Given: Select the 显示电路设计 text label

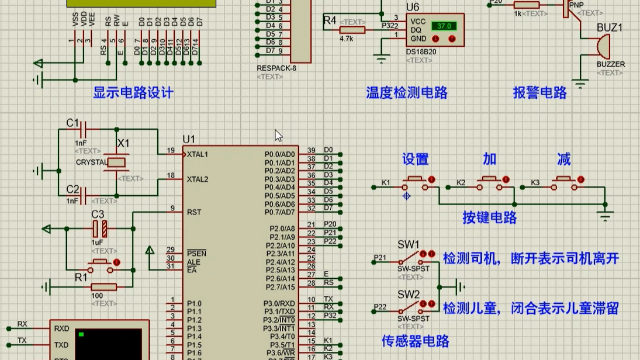Looking at the screenshot, I should (133, 93).
